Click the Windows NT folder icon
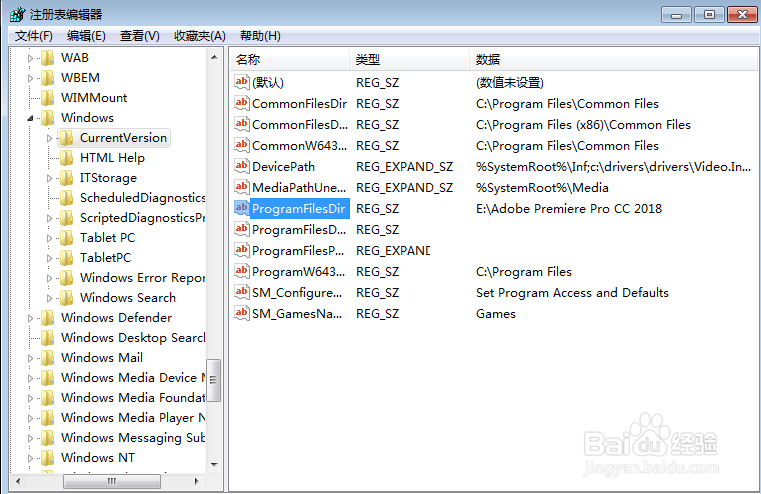761x494 pixels. [48, 458]
